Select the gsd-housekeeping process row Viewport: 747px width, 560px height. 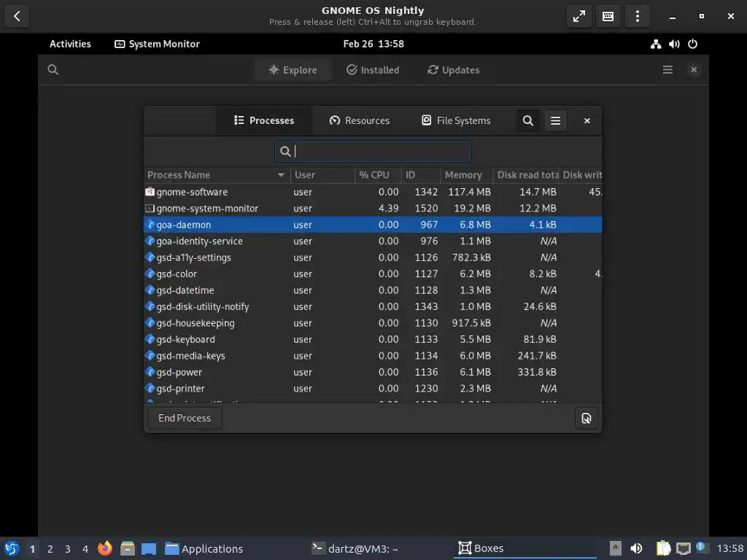click(x=373, y=323)
